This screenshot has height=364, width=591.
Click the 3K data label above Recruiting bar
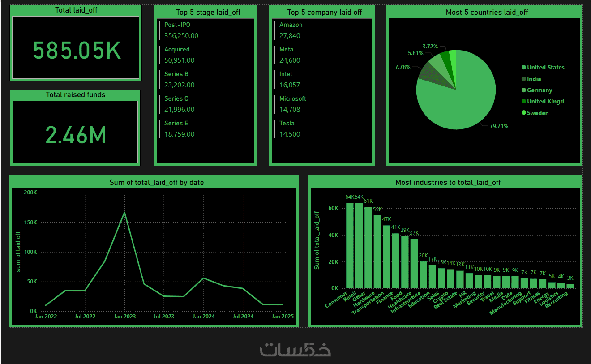coord(570,278)
